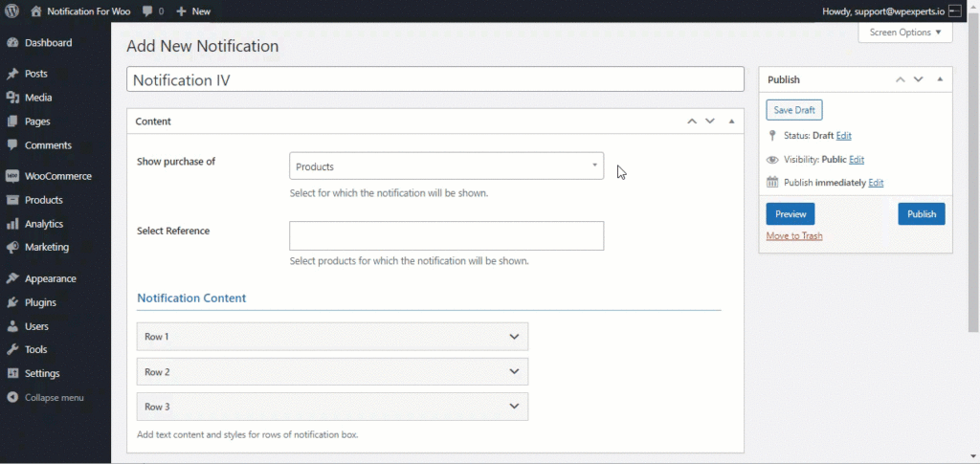Expand Row 3 settings
This screenshot has height=464, width=980.
[x=332, y=407]
